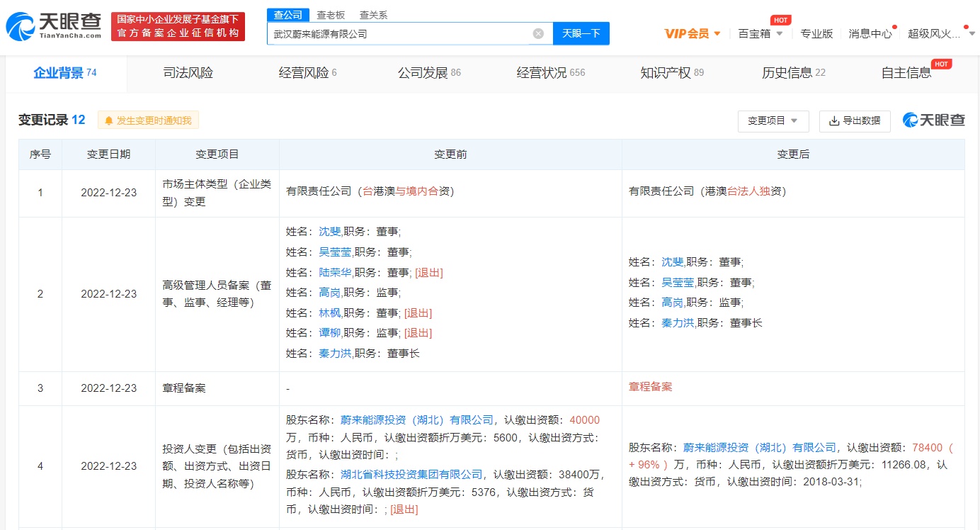Viewport: 980px width, 530px height.
Task: Open the 司法风险 tab
Action: 188,72
